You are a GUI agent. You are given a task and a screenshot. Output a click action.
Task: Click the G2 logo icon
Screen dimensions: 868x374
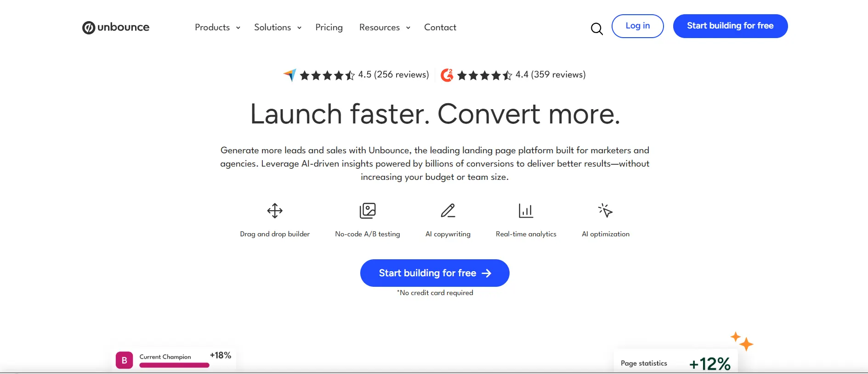point(447,75)
